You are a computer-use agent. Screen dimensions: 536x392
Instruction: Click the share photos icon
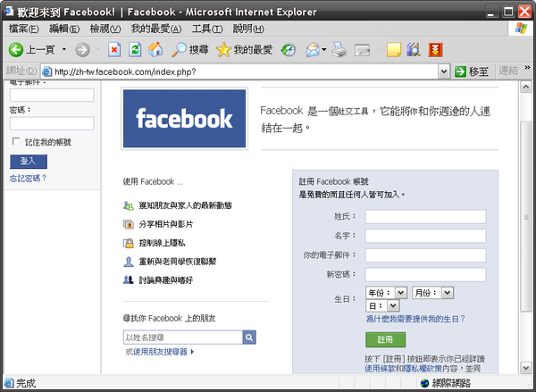tap(128, 224)
